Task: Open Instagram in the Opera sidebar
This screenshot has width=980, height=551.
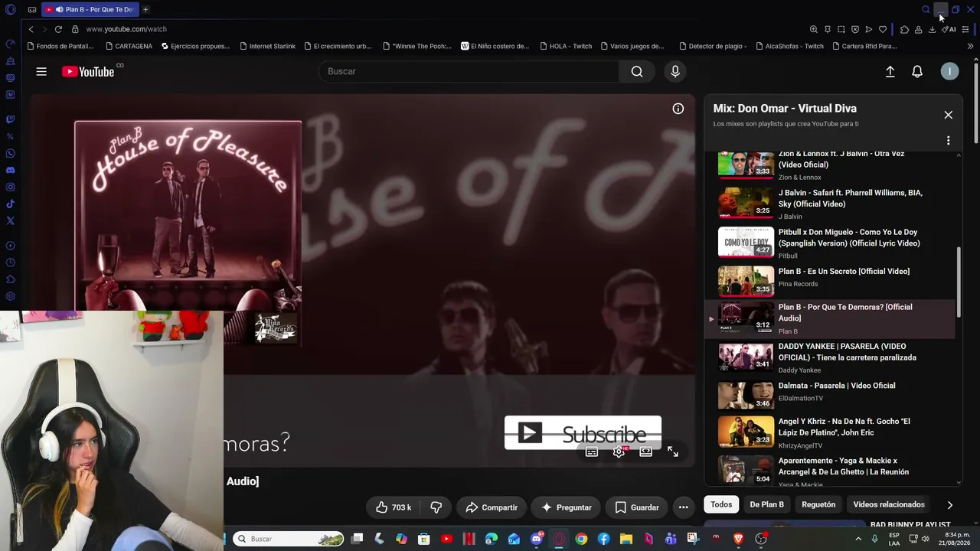Action: (10, 187)
